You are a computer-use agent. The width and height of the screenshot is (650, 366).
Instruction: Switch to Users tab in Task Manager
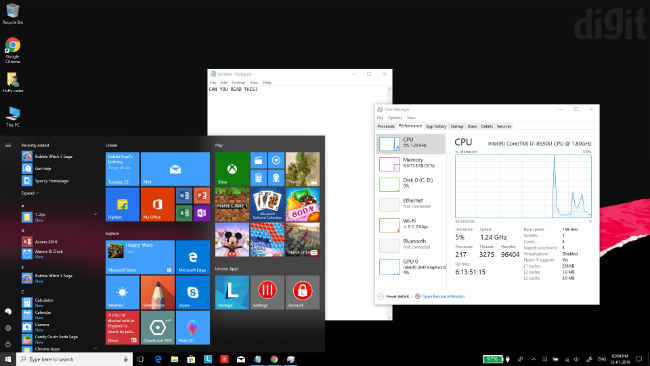[x=472, y=126]
